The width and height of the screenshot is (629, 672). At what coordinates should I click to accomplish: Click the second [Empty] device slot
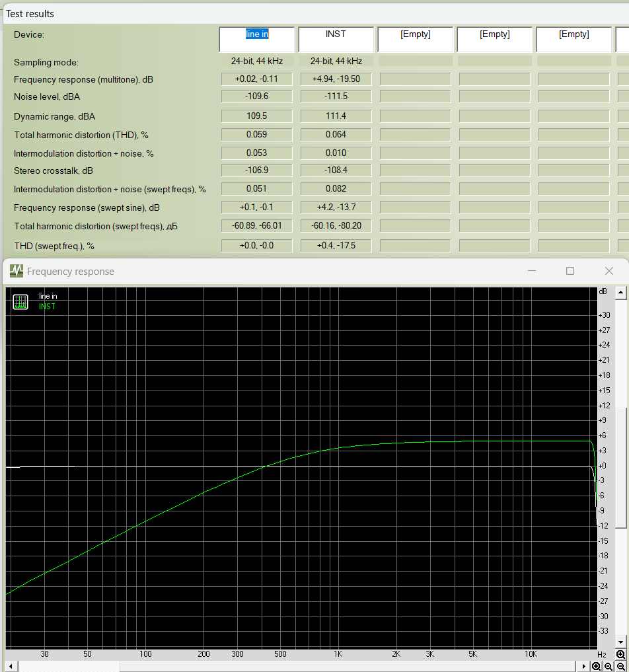(494, 40)
